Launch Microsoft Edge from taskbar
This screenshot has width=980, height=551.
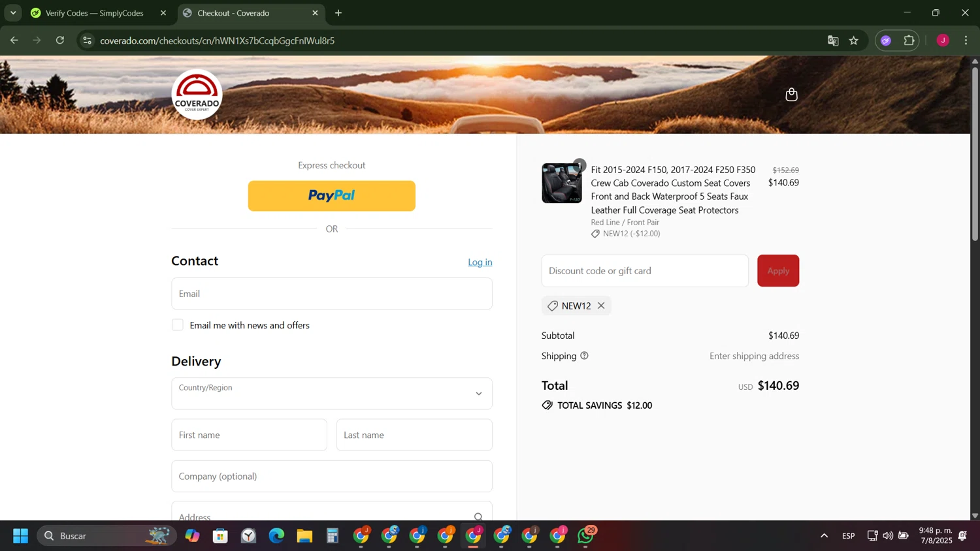click(276, 536)
